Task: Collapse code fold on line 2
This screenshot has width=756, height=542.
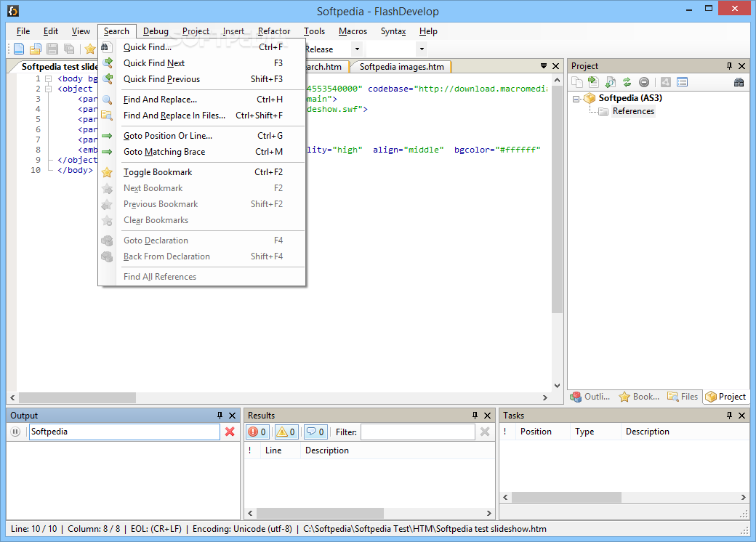Action: pyautogui.click(x=48, y=89)
